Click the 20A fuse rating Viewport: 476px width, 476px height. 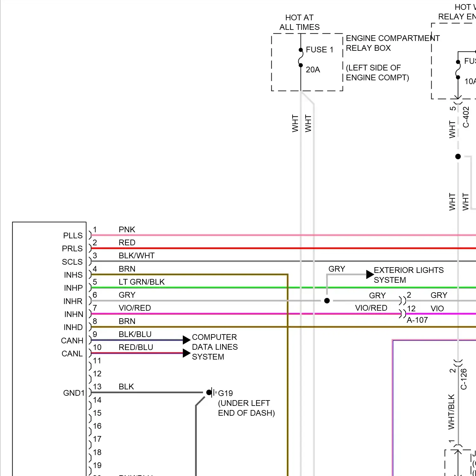pos(313,69)
